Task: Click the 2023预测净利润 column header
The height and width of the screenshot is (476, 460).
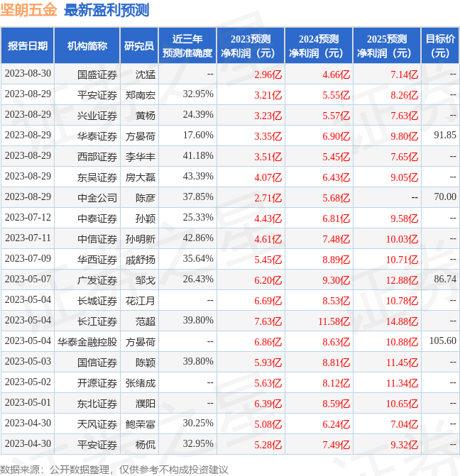Action: tap(251, 46)
